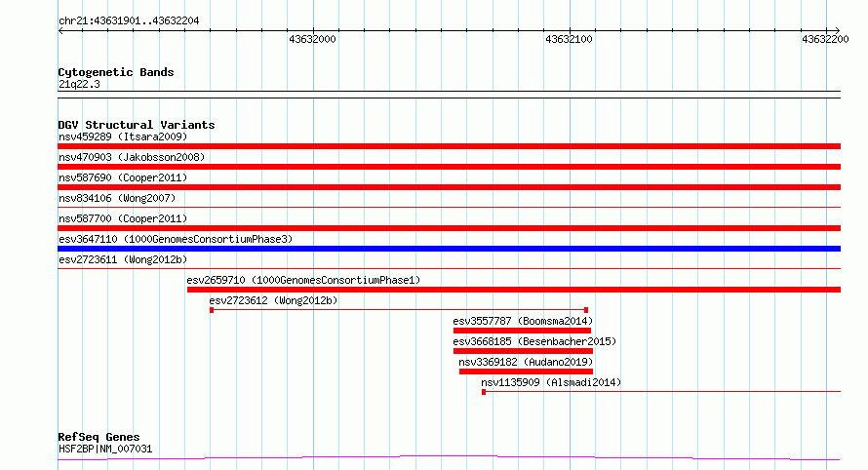Click the right end marker of esv2723612
Screen dimensions: 868x470
(x=586, y=310)
